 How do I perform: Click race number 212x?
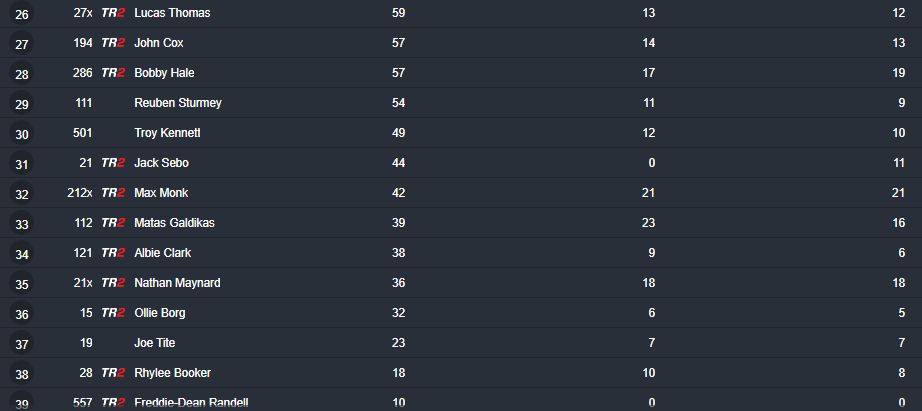[x=80, y=193]
